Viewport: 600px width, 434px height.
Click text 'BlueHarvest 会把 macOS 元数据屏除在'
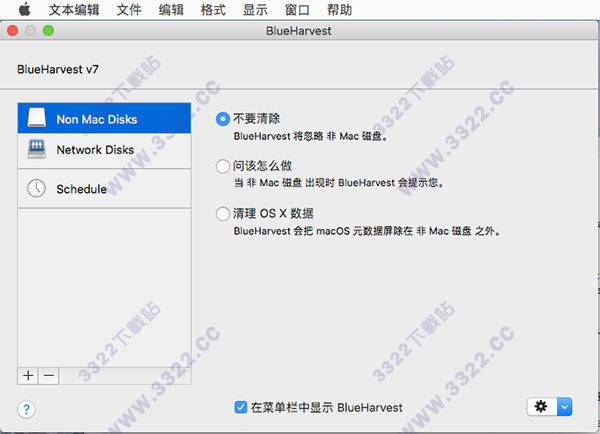pyautogui.click(x=323, y=231)
